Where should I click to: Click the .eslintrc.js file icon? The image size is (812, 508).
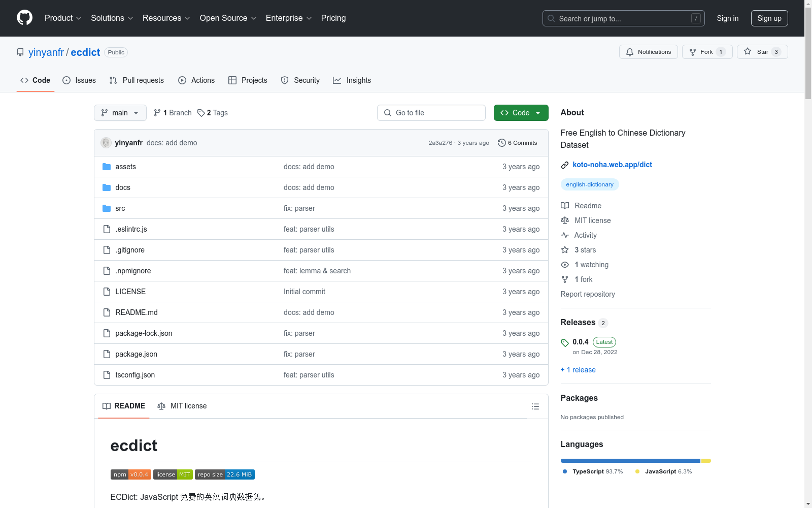click(107, 229)
